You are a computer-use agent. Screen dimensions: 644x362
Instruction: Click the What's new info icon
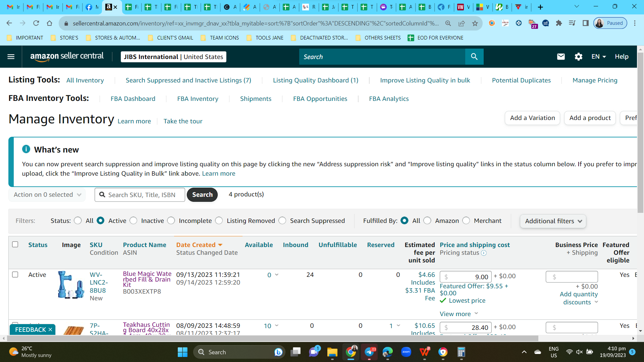tap(26, 149)
